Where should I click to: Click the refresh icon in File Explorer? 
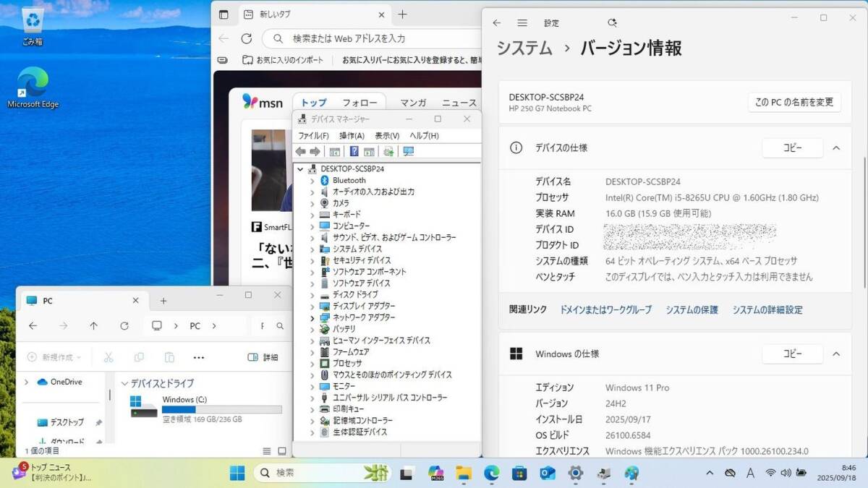pyautogui.click(x=124, y=326)
